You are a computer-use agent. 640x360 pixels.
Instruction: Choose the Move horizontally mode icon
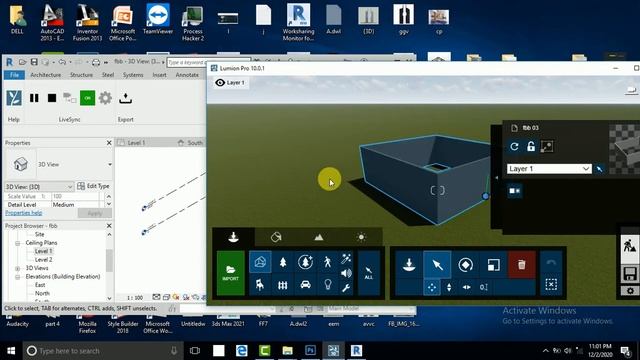[x=467, y=287]
